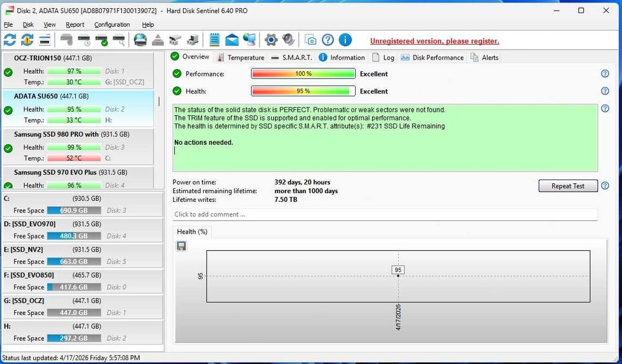This screenshot has width=622, height=364.
Task: Click the disk panel layout toolbar icon
Action: tap(45, 40)
